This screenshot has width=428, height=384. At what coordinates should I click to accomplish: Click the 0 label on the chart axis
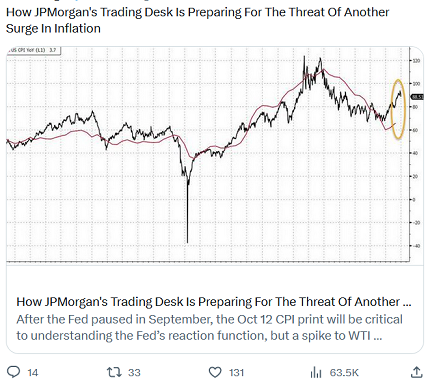(414, 200)
